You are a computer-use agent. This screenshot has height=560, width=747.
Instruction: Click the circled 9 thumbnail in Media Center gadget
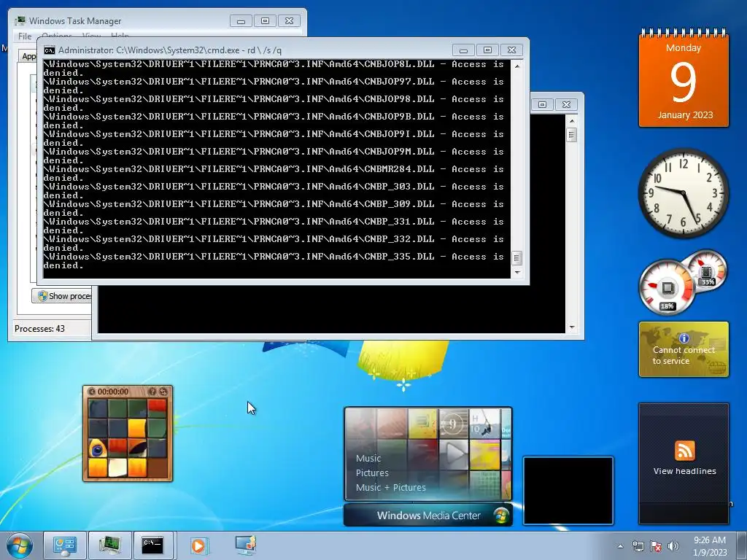pos(452,424)
